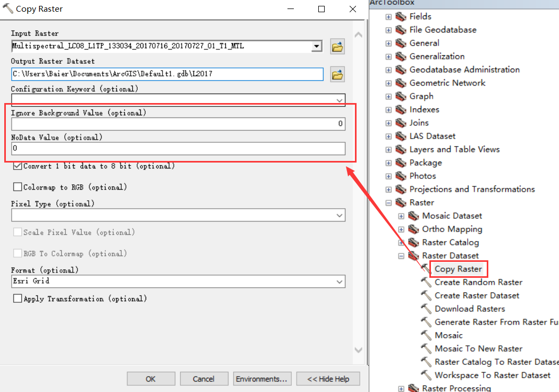This screenshot has height=392, width=559.
Task: Expand the Raster Processing node
Action: (401, 389)
